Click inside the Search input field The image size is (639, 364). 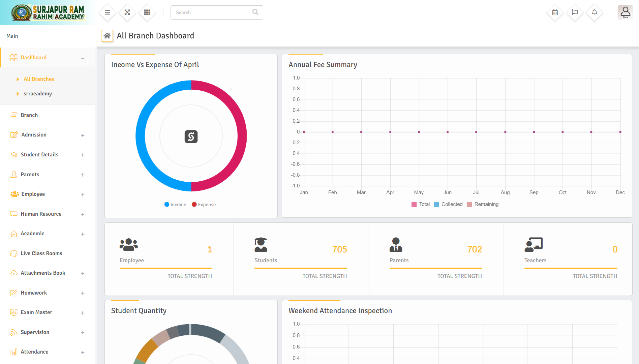(217, 12)
